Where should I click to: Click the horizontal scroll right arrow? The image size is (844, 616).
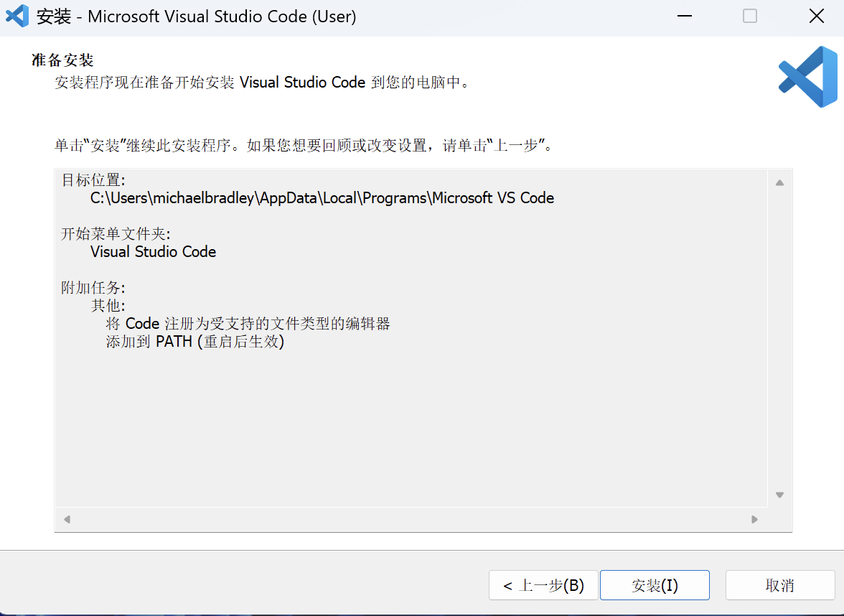(754, 519)
